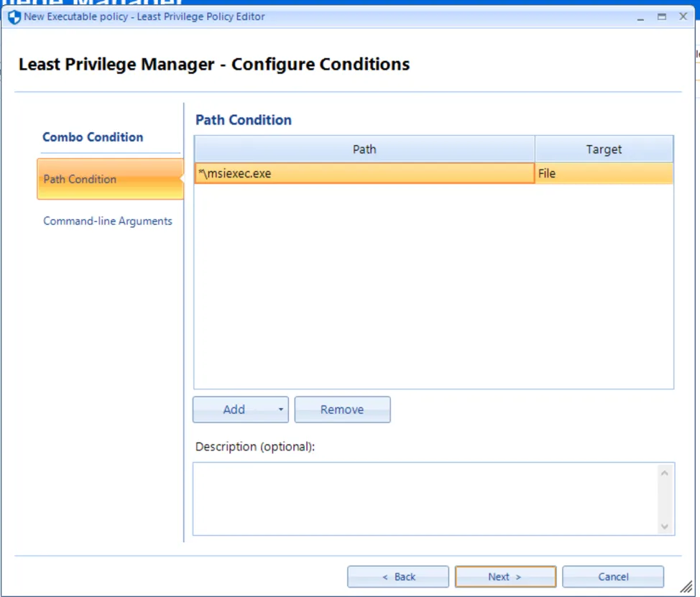The height and width of the screenshot is (597, 700).
Task: Proceed with the Next button
Action: coord(505,577)
